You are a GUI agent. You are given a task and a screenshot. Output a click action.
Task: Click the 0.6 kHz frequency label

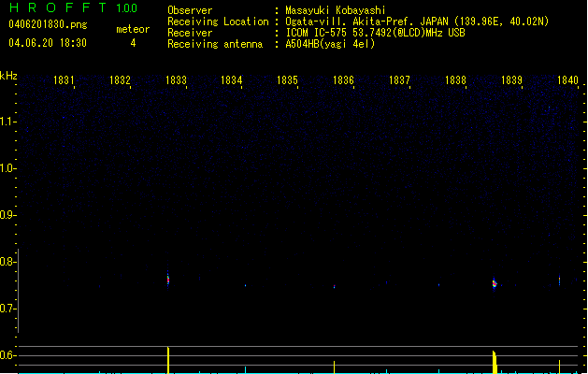[x=7, y=355]
